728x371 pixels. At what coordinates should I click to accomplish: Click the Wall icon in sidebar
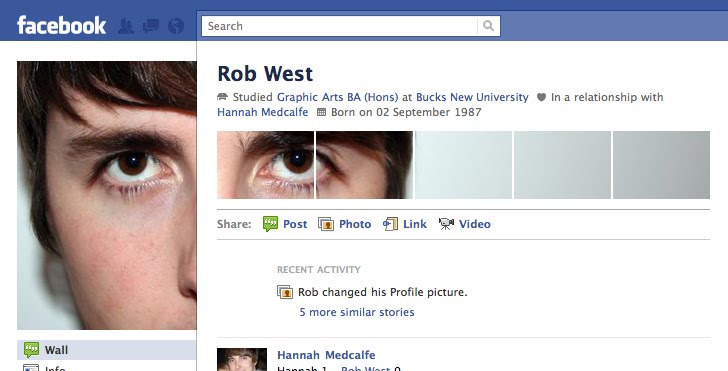tap(31, 350)
